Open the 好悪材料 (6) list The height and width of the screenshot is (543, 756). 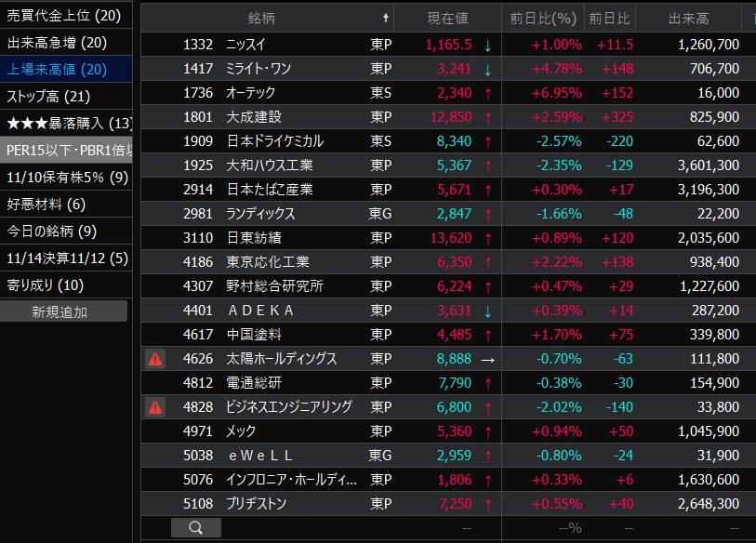point(46,204)
